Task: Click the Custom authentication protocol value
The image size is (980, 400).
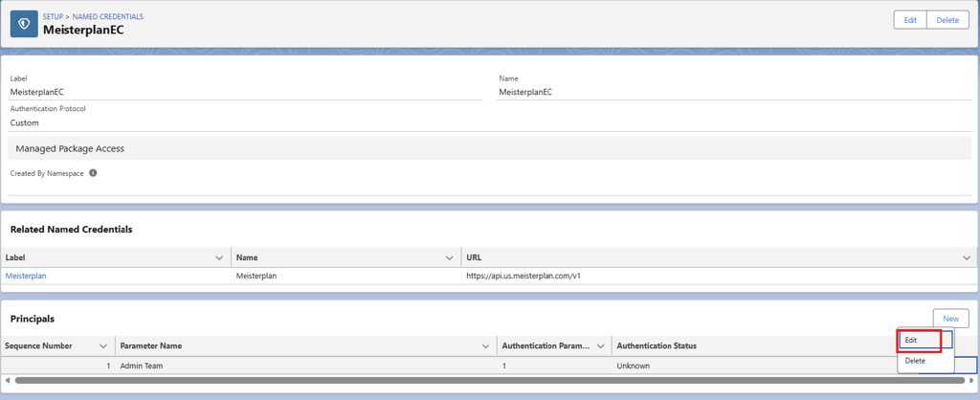Action: (x=24, y=123)
